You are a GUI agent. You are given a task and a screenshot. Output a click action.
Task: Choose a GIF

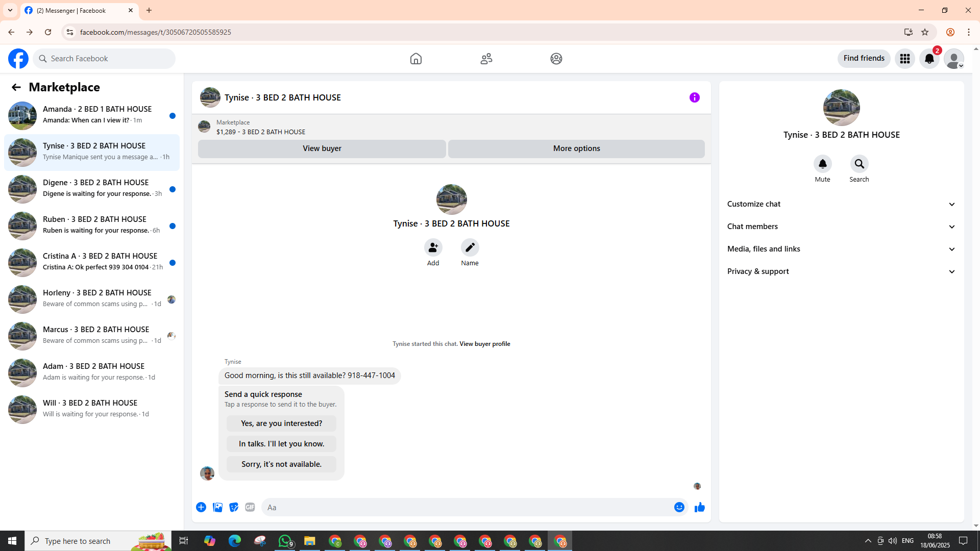pyautogui.click(x=250, y=507)
